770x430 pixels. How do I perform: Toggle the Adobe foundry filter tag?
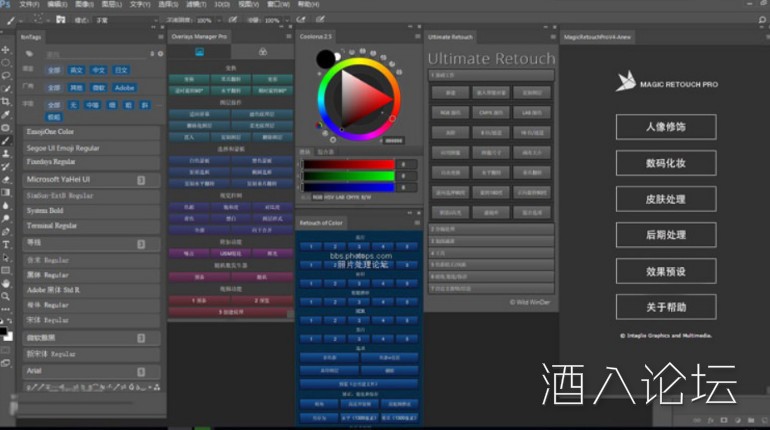[x=124, y=87]
